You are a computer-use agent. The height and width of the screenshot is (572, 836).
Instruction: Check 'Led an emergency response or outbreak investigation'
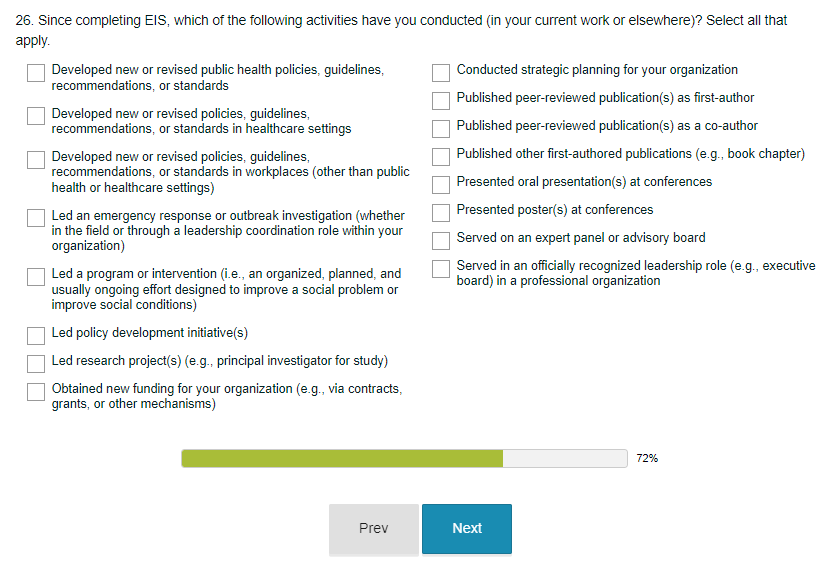(x=36, y=218)
